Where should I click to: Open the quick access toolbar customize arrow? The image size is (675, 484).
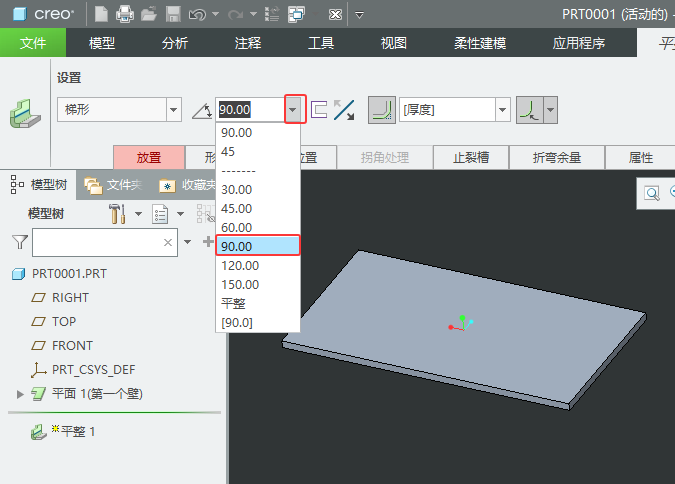(359, 15)
